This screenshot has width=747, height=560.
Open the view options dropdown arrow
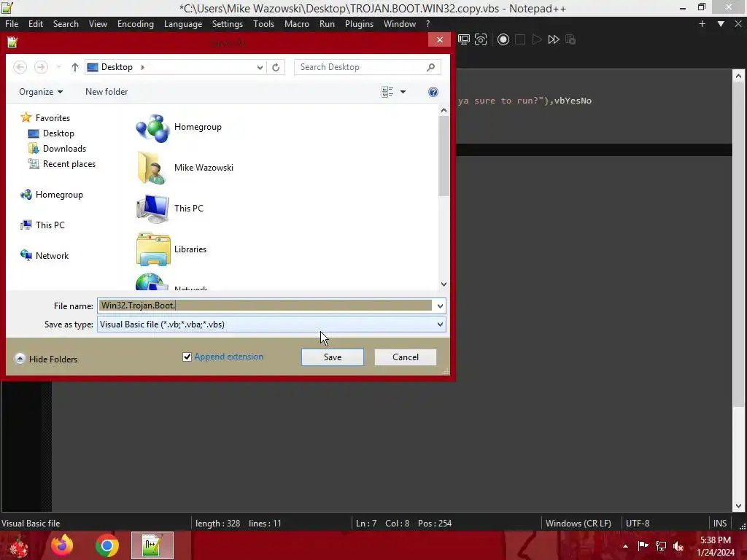click(x=403, y=92)
